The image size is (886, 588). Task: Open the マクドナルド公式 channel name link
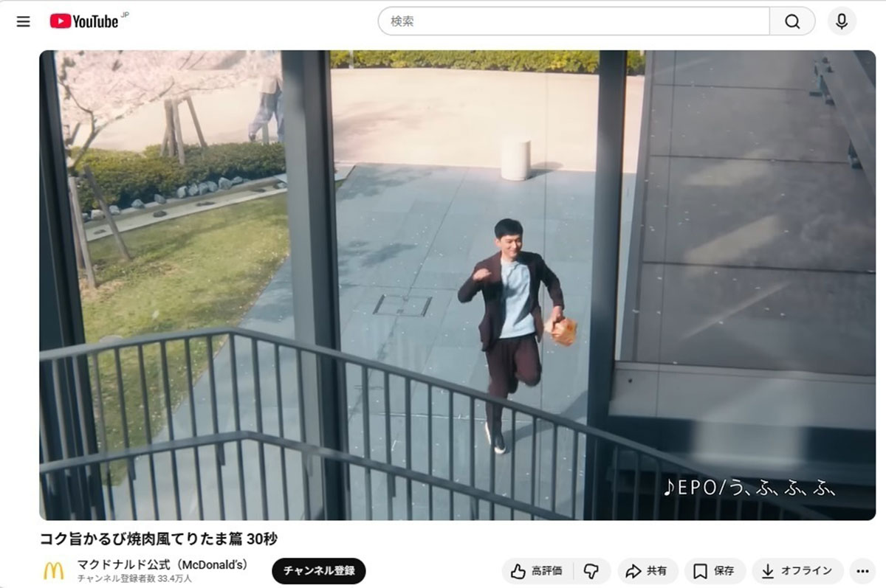point(162,564)
